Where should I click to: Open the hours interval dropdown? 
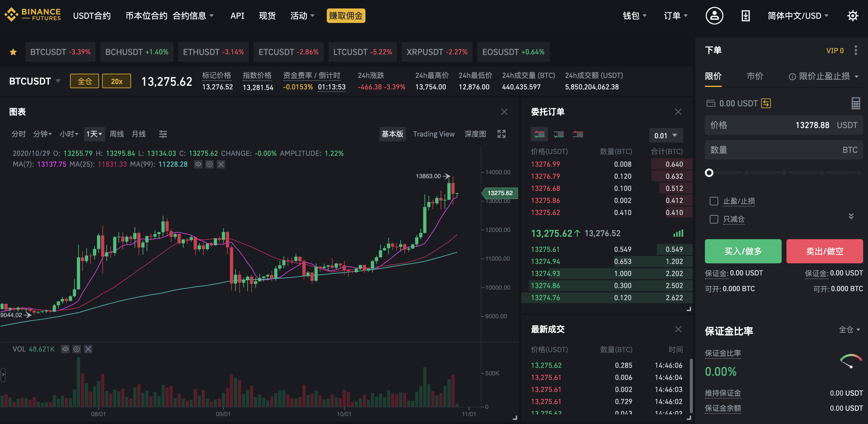(69, 134)
